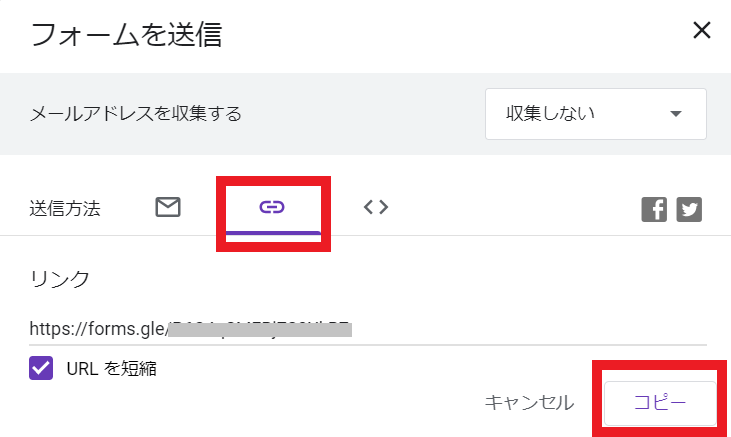The image size is (731, 437).
Task: Click the dropdown arrow beside 収集しない
Action: [676, 114]
